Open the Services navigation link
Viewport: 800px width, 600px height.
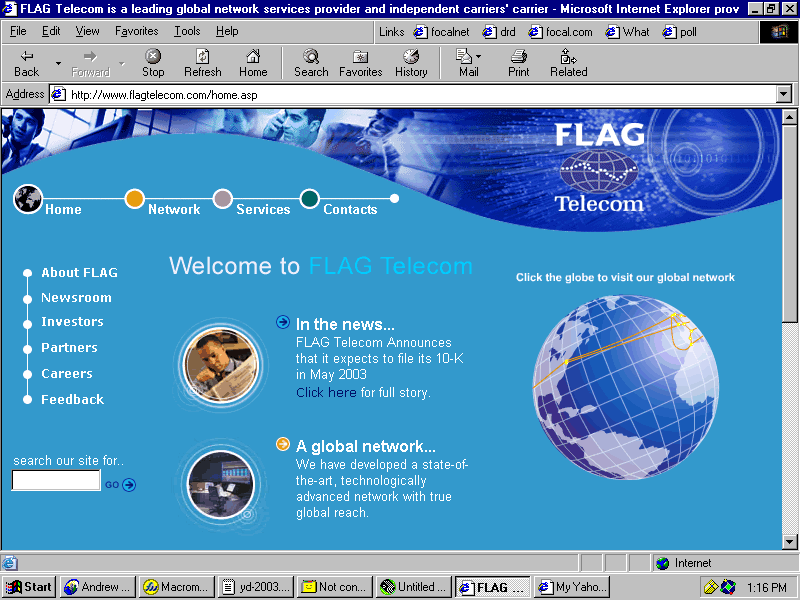coord(263,209)
